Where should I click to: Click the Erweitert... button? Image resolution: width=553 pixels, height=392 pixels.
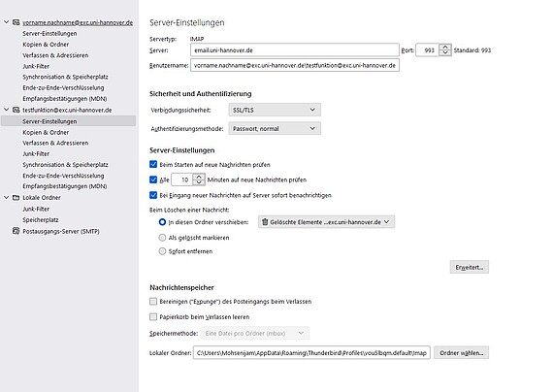pos(469,267)
